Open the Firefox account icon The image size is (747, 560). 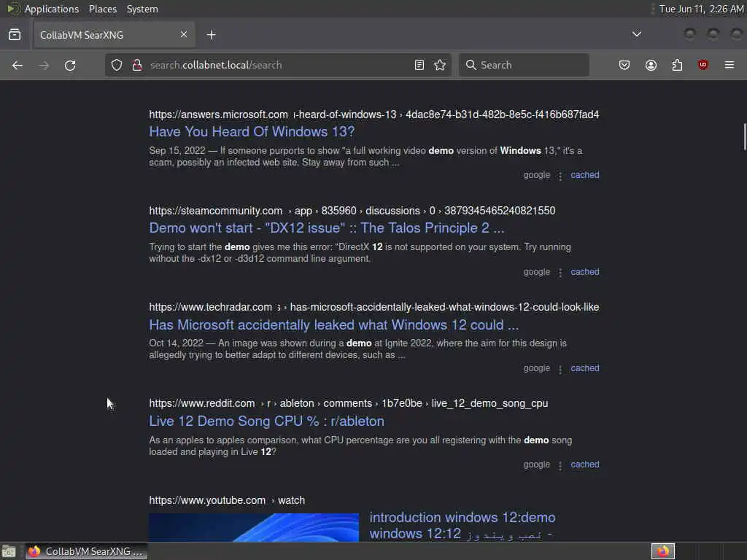point(651,65)
